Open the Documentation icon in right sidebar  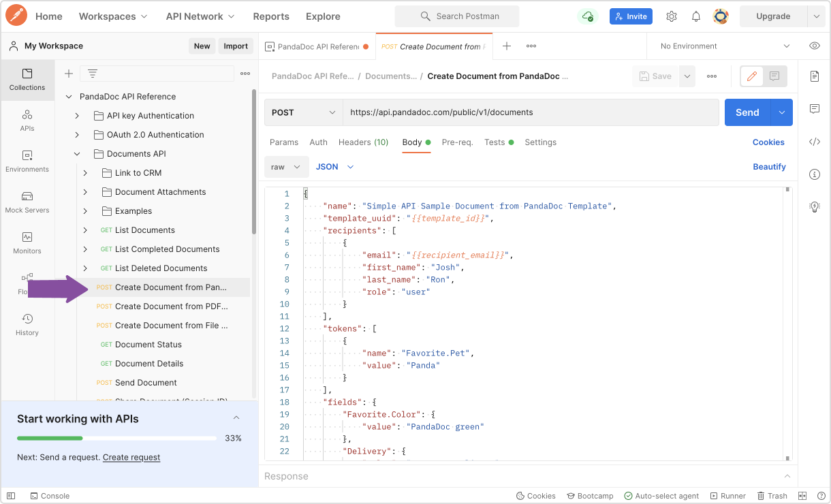[x=814, y=76]
